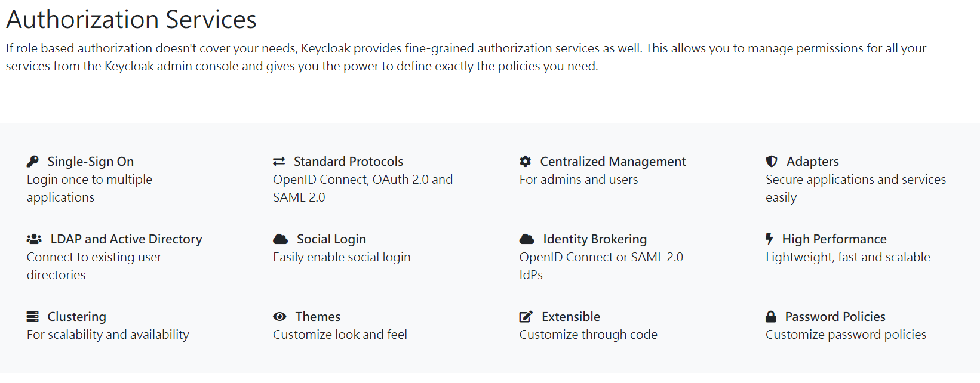The width and height of the screenshot is (980, 383).
Task: Click the lightning bolt icon for High Performance
Action: coord(770,239)
